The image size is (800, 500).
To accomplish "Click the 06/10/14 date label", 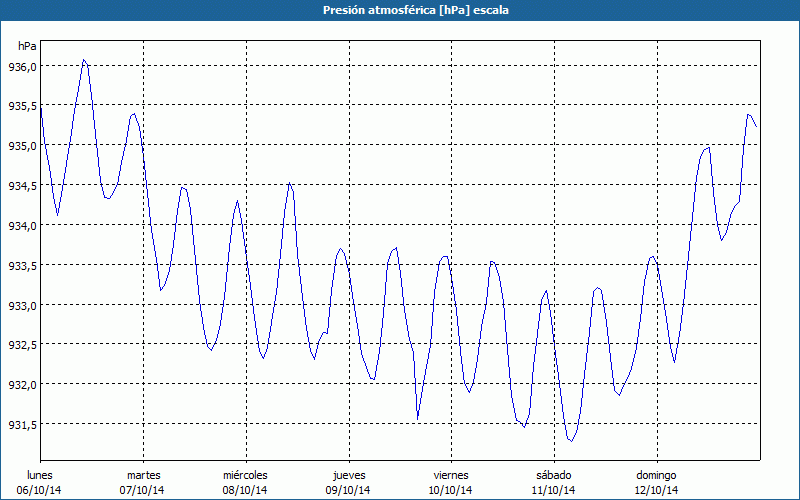I will tap(40, 490).
